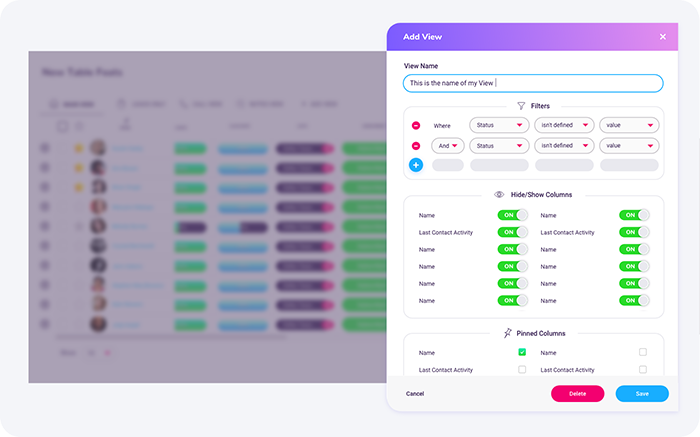This screenshot has width=700, height=437.
Task: Toggle right-column Last Contact Activity visibility switch
Action: (634, 232)
